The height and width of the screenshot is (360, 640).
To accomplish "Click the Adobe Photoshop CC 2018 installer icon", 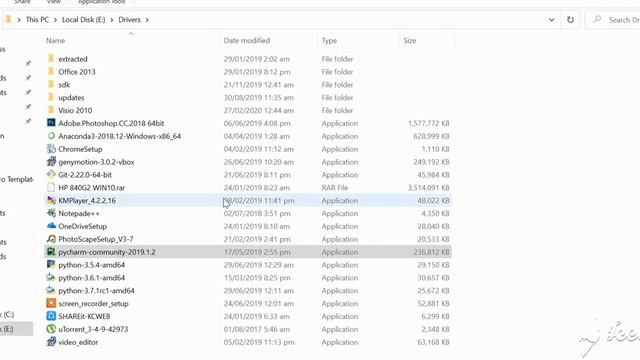I will [x=51, y=123].
